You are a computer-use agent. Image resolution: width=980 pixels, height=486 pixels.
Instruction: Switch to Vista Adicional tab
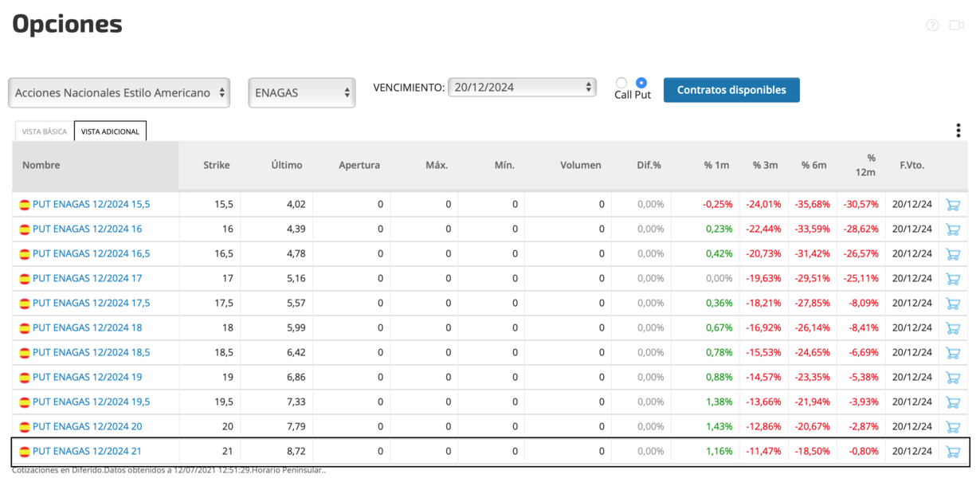click(x=111, y=131)
